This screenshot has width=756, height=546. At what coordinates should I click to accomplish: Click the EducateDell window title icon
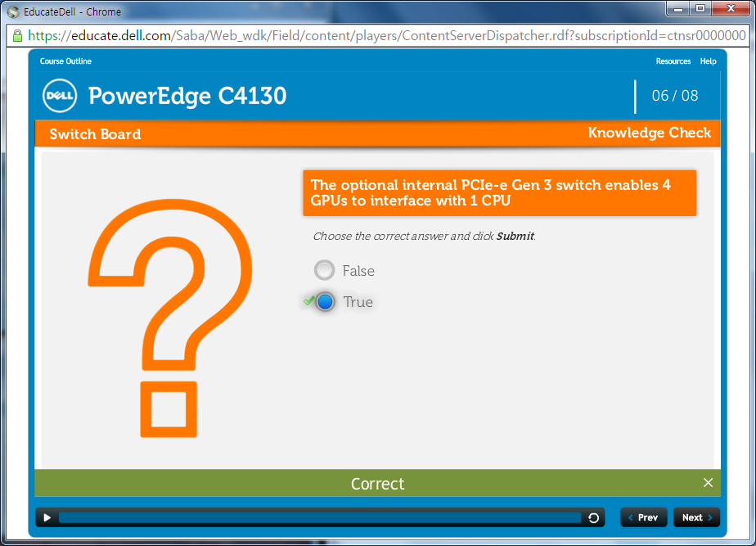(x=12, y=11)
